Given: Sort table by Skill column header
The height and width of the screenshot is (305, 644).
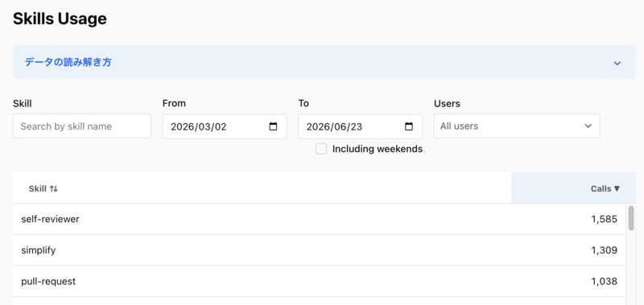Looking at the screenshot, I should pyautogui.click(x=43, y=189).
